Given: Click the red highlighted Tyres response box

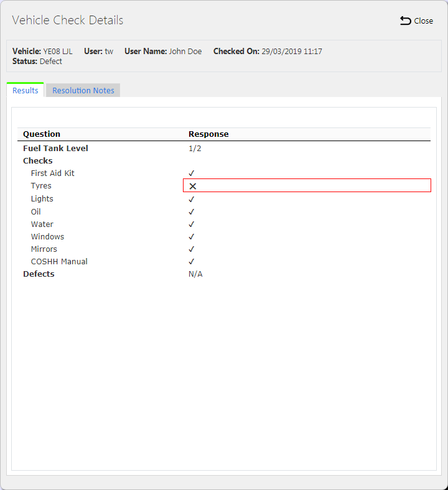Looking at the screenshot, I should [x=307, y=185].
